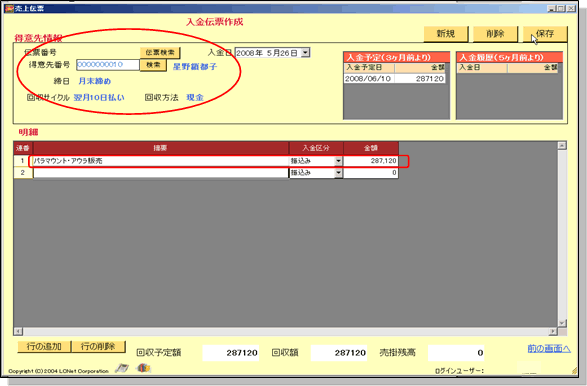This screenshot has height=386, width=587.
Task: Save the slip with 保存 button
Action: point(545,34)
